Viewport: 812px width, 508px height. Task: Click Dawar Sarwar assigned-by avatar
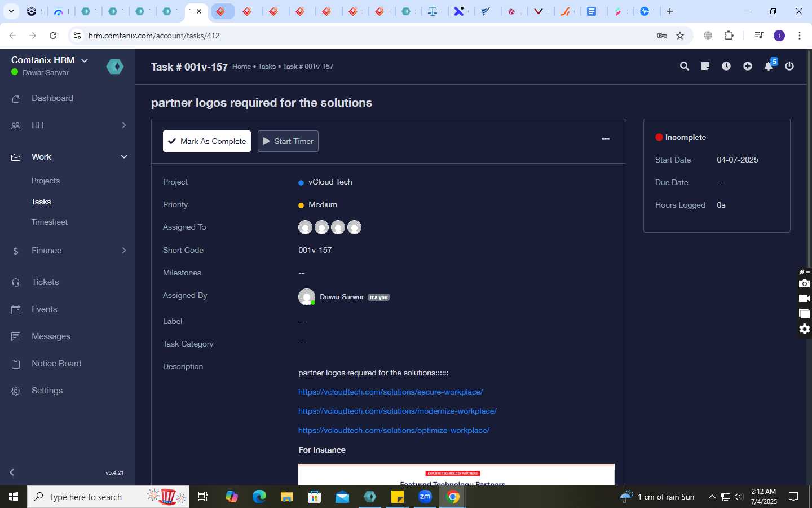click(x=307, y=297)
